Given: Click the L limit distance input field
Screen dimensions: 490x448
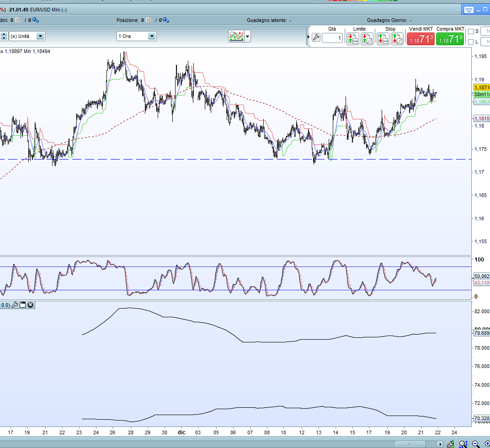Looking at the screenshot, I should (485, 42).
